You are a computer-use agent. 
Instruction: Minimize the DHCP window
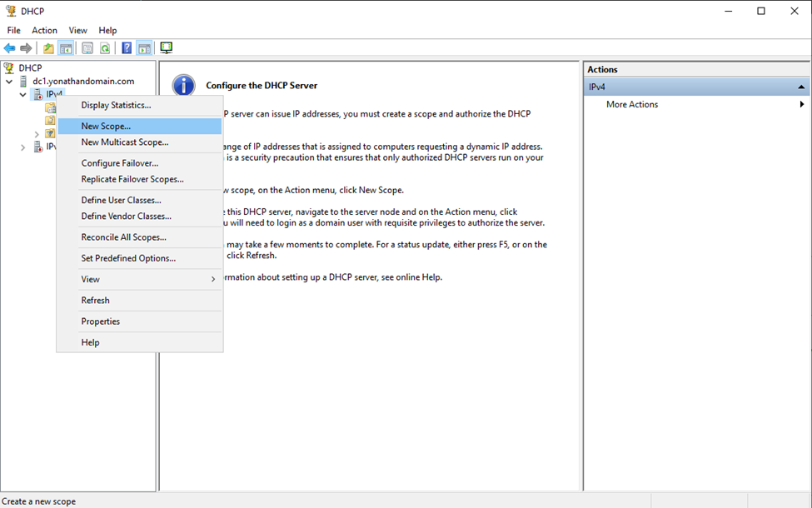click(728, 11)
